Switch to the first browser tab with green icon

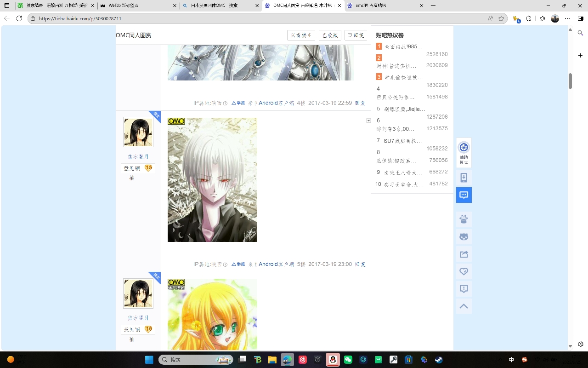click(x=56, y=6)
